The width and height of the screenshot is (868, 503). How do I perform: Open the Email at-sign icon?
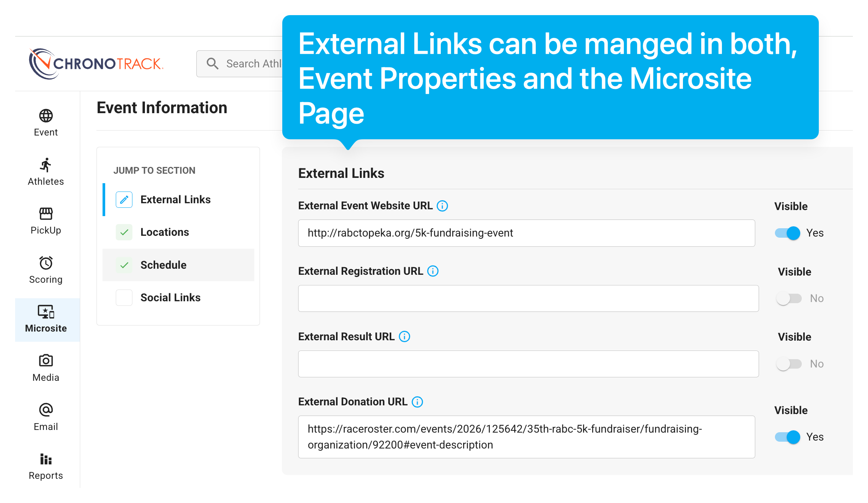pyautogui.click(x=46, y=410)
